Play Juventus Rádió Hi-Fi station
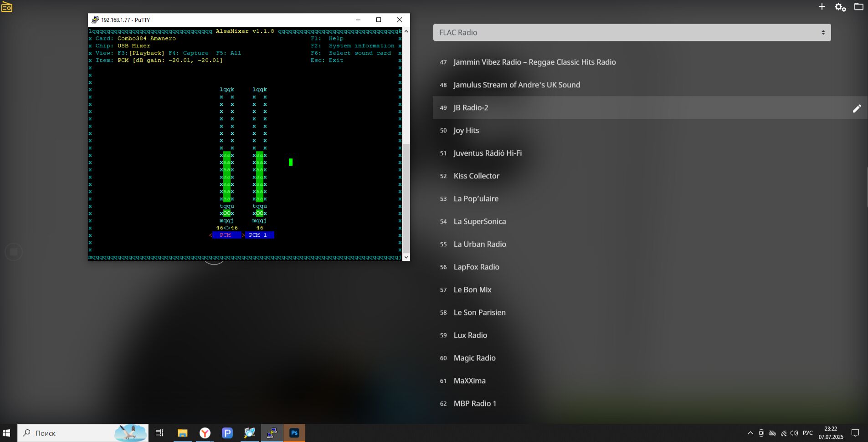 coord(650,153)
